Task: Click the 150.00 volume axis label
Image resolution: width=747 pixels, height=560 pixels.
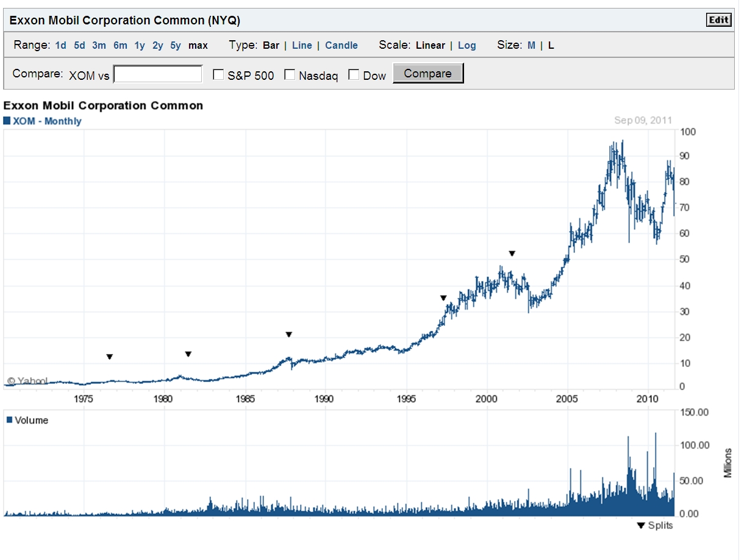Action: [x=695, y=413]
